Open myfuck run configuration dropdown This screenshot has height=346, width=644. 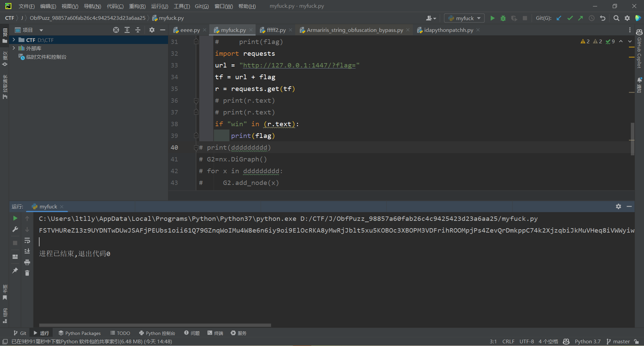[x=464, y=18]
